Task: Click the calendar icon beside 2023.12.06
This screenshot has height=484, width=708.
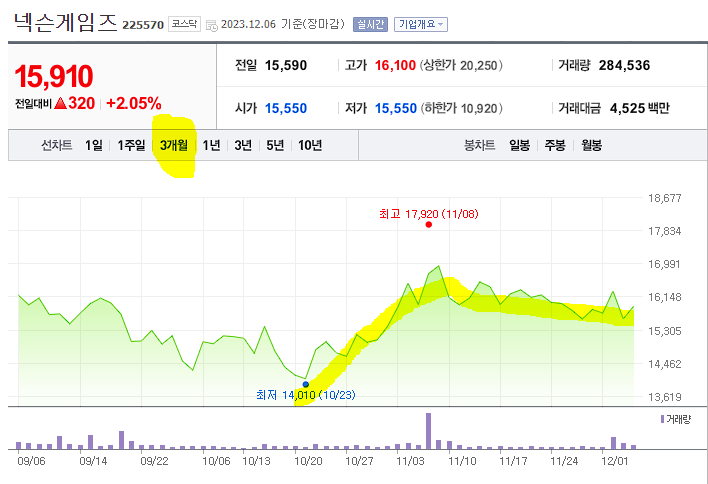Action: pos(211,25)
